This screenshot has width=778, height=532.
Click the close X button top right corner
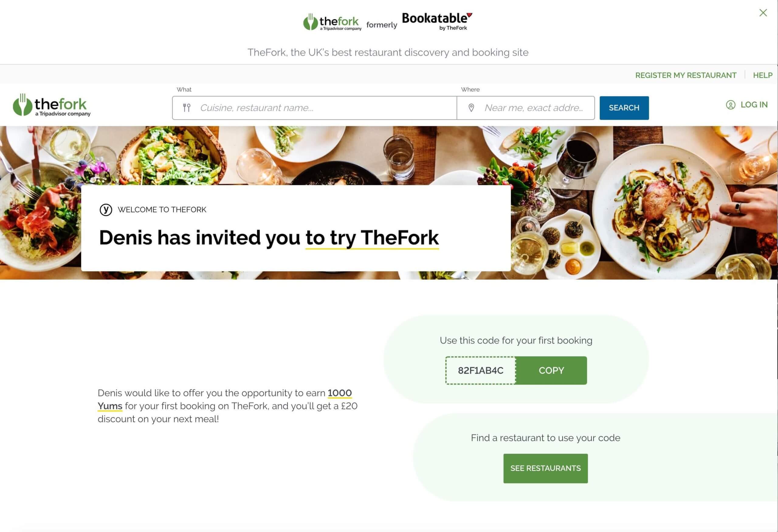tap(763, 12)
